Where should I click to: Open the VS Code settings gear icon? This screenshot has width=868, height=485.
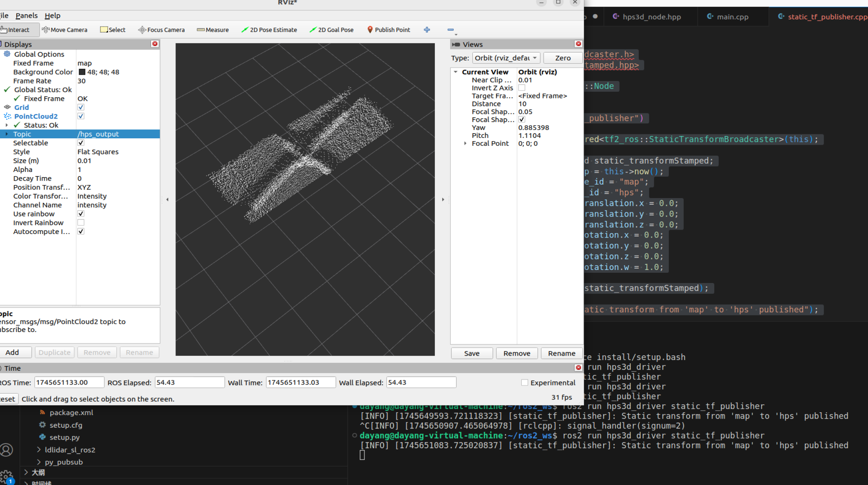coord(7,476)
